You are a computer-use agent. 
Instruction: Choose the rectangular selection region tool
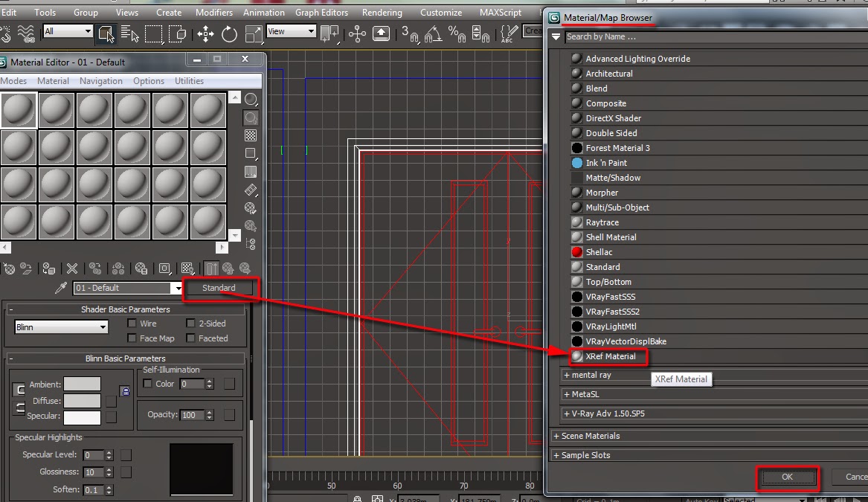pos(153,33)
